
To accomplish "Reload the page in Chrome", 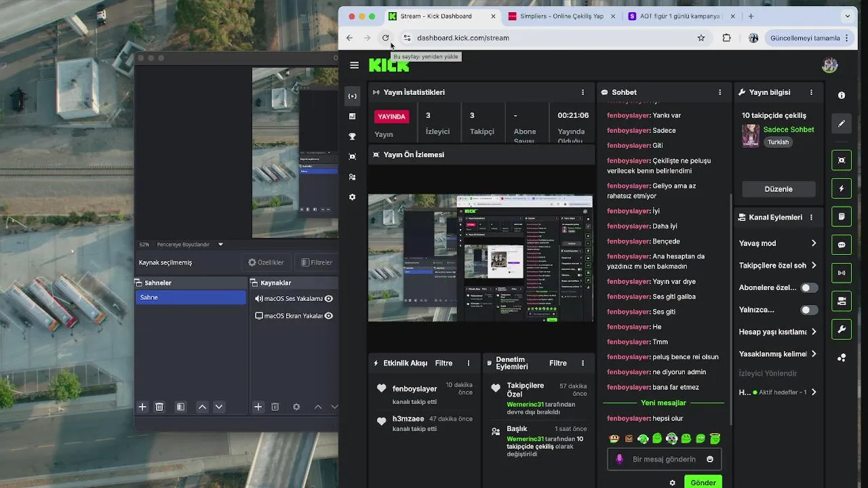I will (x=386, y=38).
